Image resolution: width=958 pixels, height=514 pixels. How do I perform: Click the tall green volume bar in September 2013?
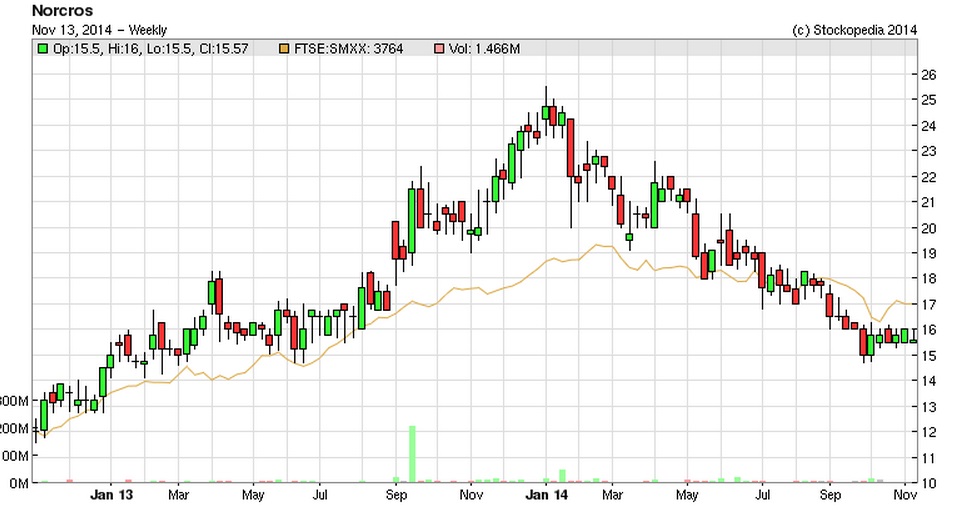tap(412, 454)
